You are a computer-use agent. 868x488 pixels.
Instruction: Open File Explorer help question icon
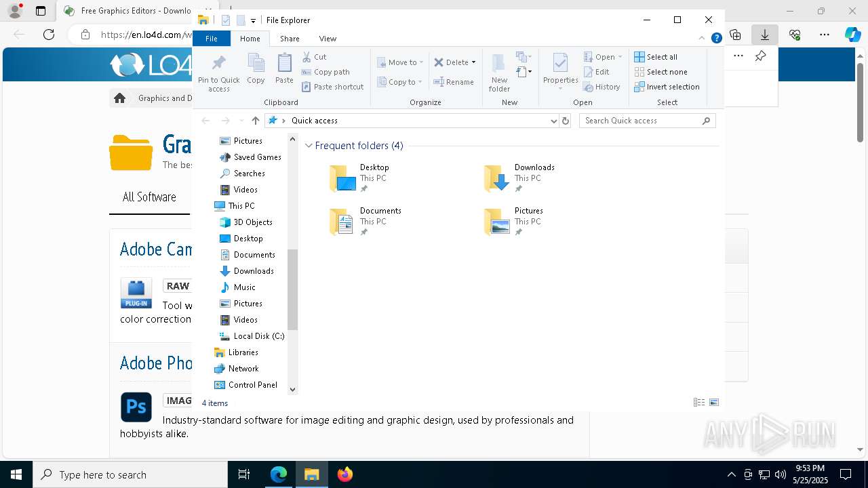pos(716,39)
